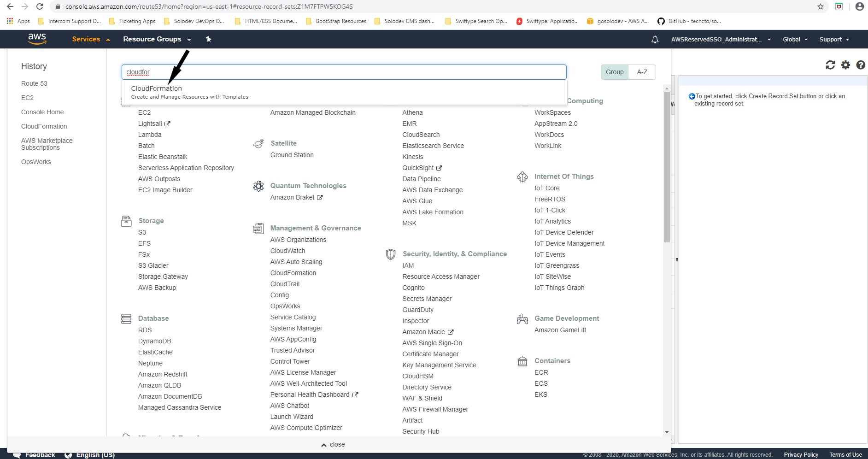Click the Game Development controller icon
Viewport: 868px width, 459px height.
[x=522, y=319]
